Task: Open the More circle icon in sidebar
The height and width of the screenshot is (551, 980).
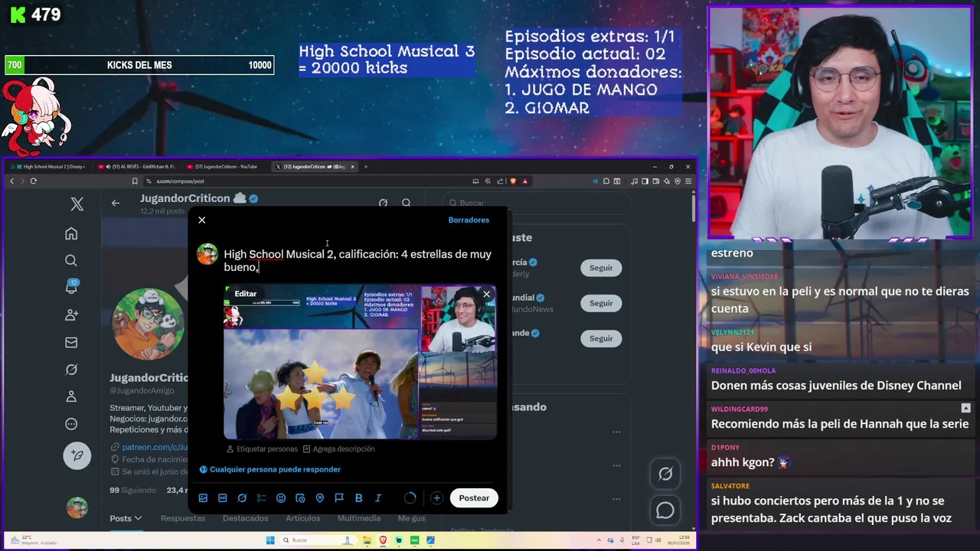Action: (x=71, y=424)
